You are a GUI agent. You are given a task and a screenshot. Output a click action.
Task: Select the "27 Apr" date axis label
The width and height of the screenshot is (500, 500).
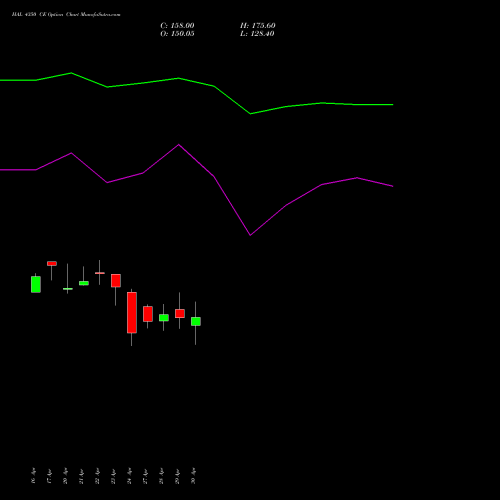[145, 476]
